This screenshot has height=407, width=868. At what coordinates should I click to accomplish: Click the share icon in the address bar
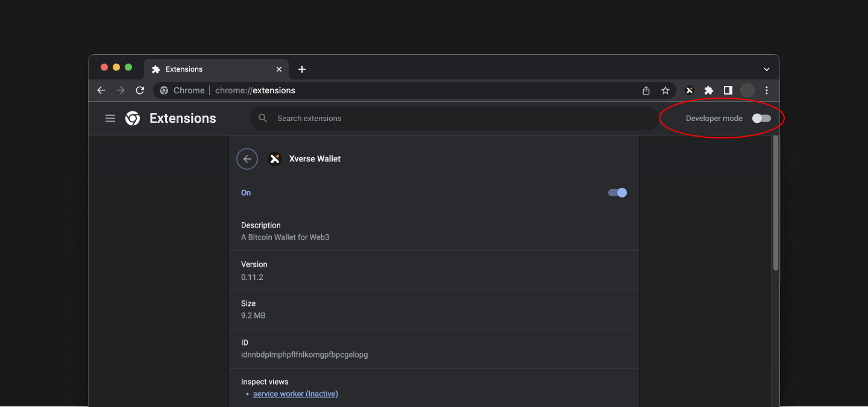point(646,90)
